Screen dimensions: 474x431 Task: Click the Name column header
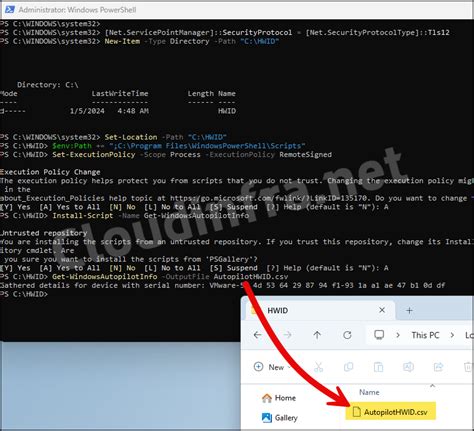coord(369,392)
